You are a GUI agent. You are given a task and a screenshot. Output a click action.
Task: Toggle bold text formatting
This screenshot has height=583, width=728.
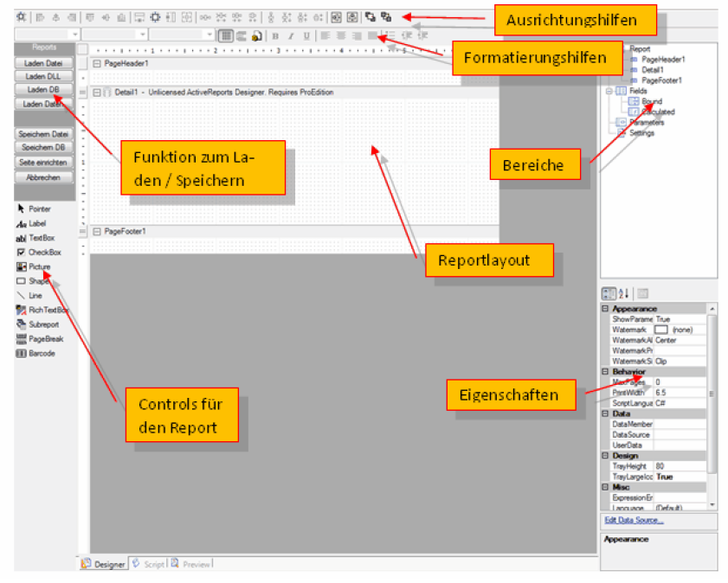[275, 35]
